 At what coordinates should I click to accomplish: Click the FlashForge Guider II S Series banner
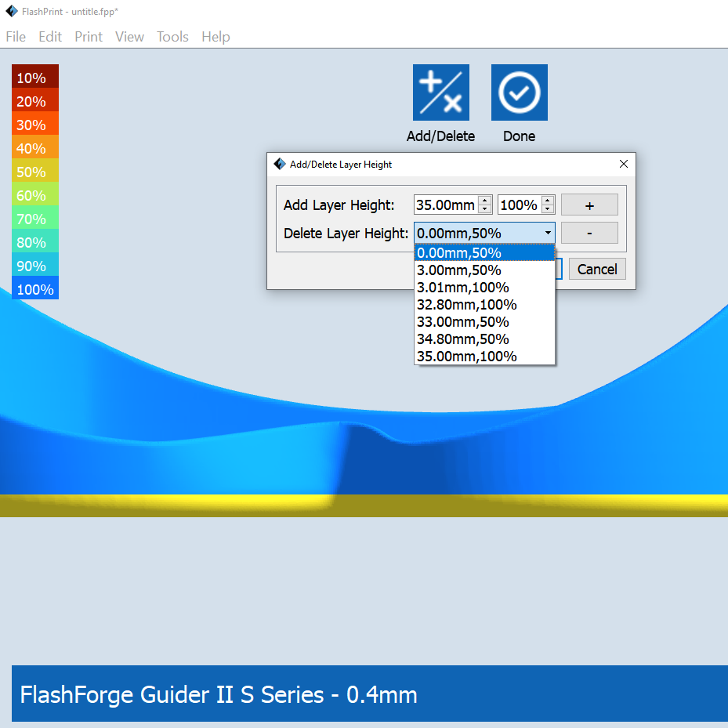click(x=370, y=694)
